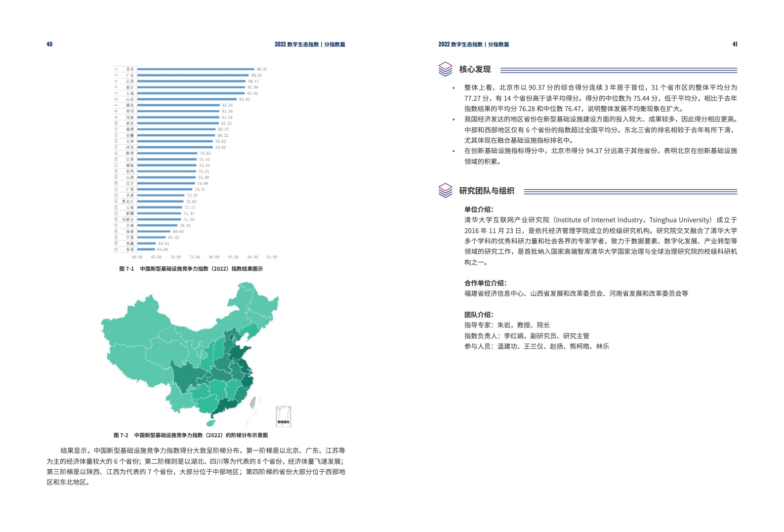Click the 北京 bar showing 90.37

tap(196, 69)
